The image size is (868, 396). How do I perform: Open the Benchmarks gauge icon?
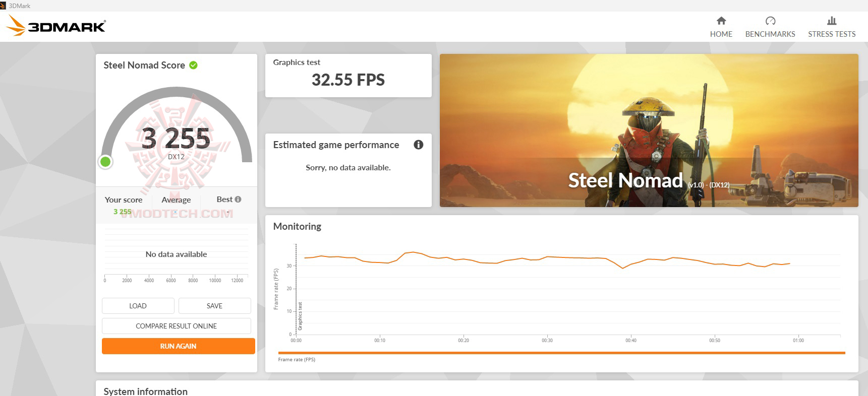tap(770, 21)
